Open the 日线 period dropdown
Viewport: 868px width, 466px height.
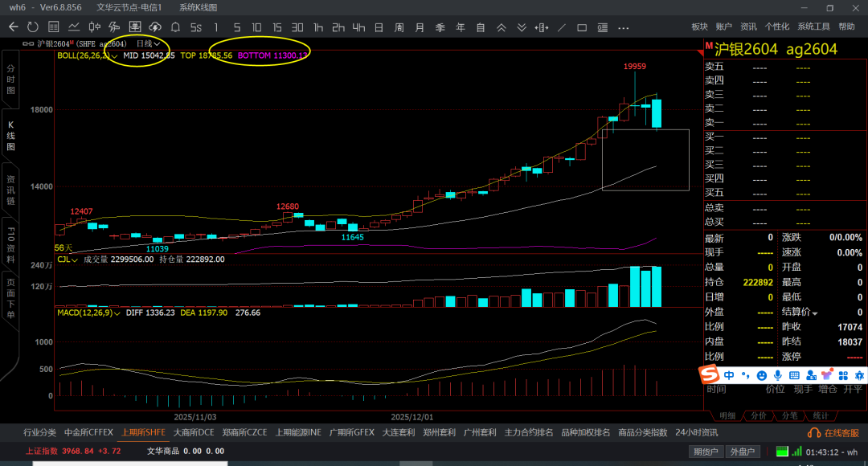point(148,43)
